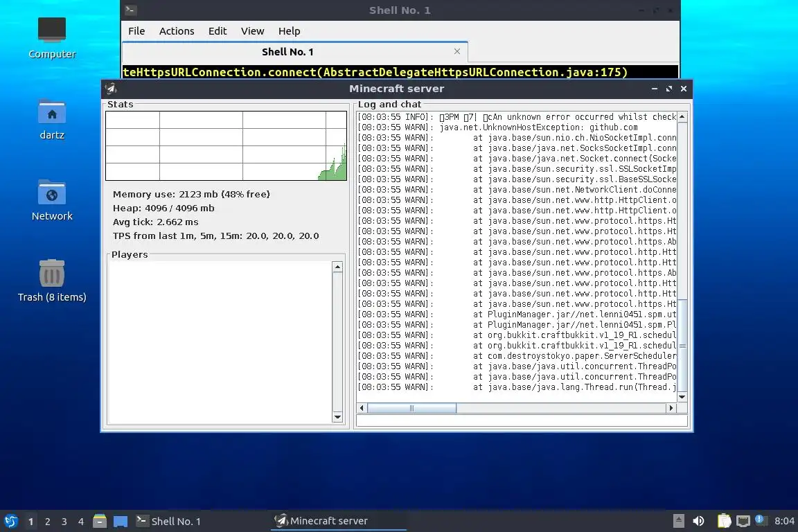Click the memory usage graph in Stats
Screen dimensions: 798x532
(226, 145)
